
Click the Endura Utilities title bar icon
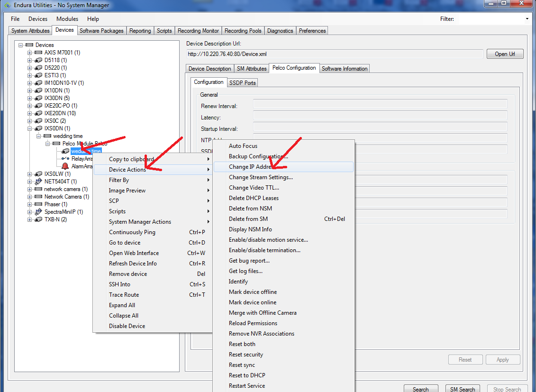[x=6, y=5]
